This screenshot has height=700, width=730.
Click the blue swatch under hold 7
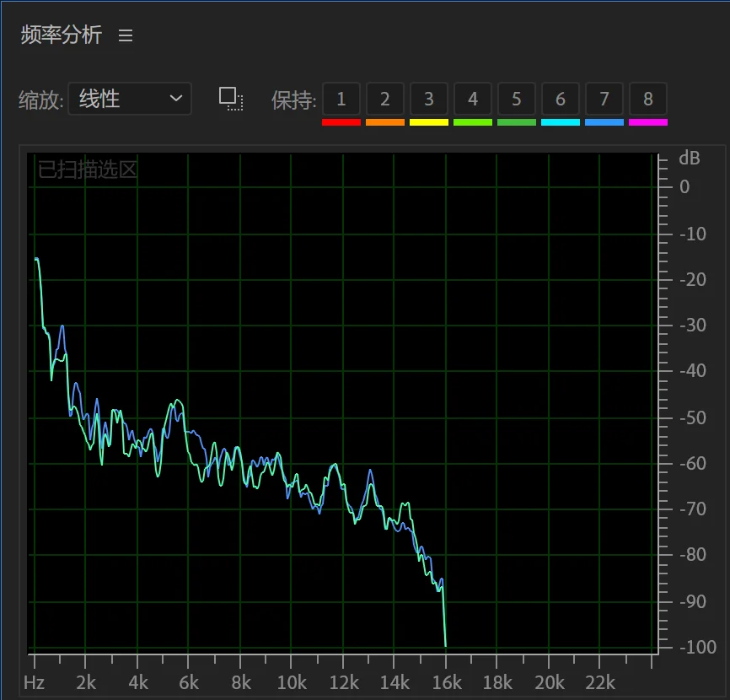[604, 122]
